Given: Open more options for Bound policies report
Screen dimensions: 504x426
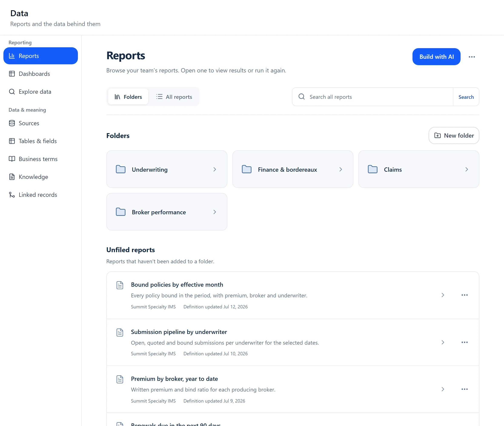Looking at the screenshot, I should coord(464,295).
